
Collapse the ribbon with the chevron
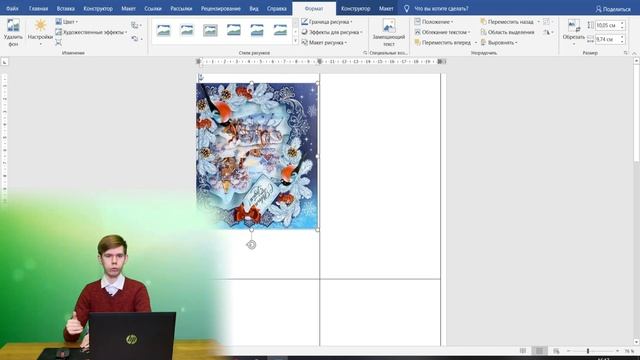click(634, 53)
